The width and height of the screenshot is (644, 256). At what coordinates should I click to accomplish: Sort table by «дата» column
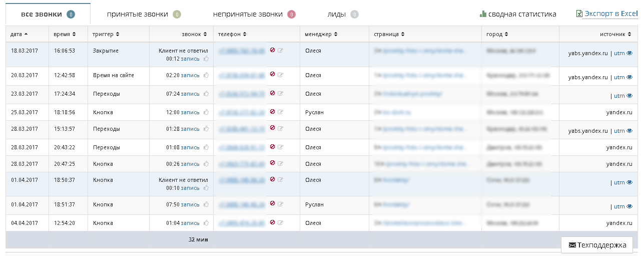point(20,34)
